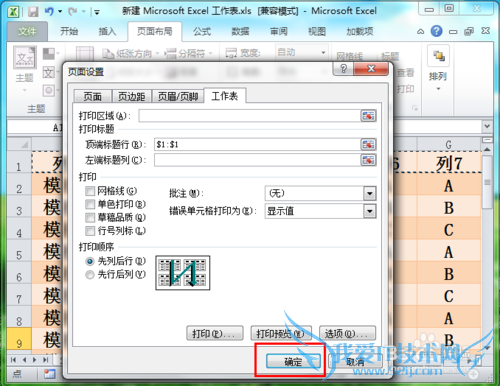The width and height of the screenshot is (500, 386).
Task: Click the 打印 button in dialog
Action: [215, 333]
